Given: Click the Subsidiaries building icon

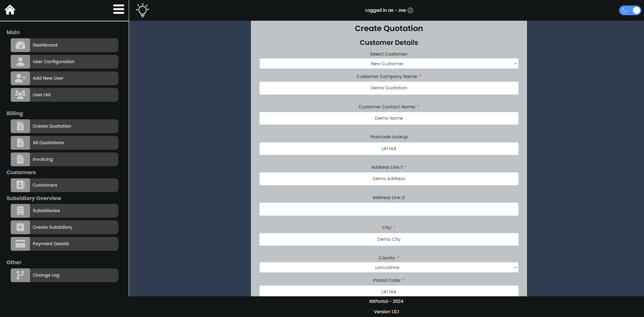Looking at the screenshot, I should (20, 210).
